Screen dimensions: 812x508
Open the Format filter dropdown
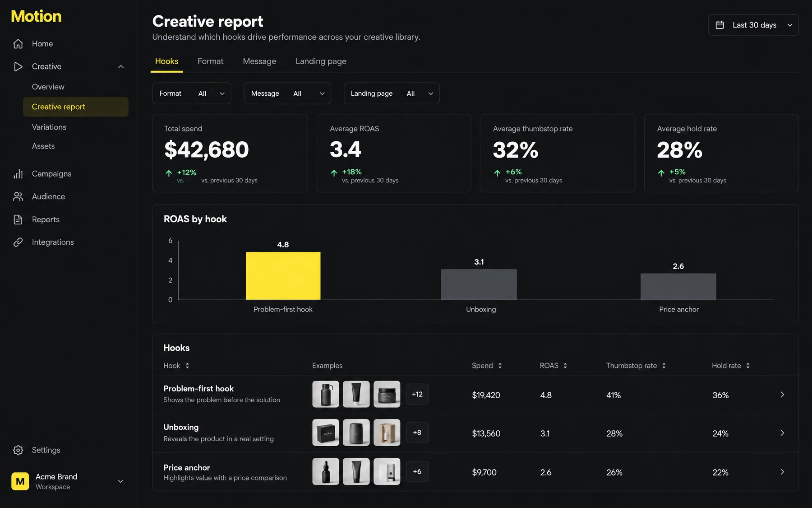coord(192,93)
